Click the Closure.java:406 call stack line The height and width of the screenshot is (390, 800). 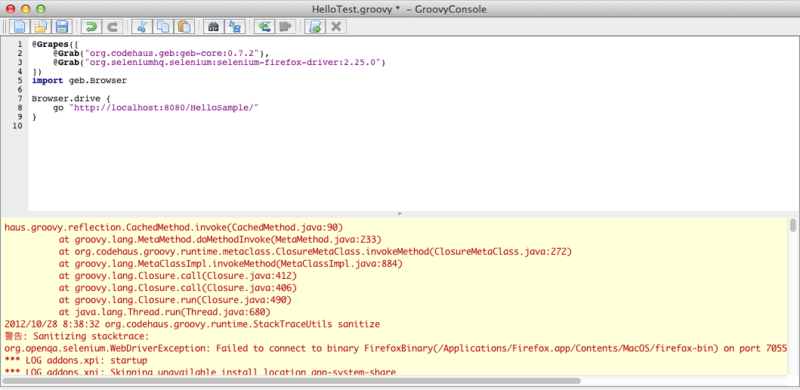pyautogui.click(x=178, y=288)
